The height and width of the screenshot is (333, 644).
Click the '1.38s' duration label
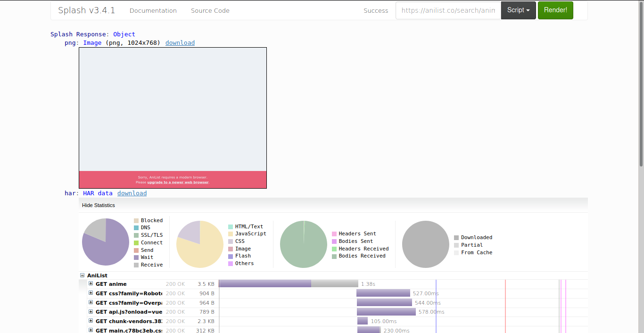point(368,284)
